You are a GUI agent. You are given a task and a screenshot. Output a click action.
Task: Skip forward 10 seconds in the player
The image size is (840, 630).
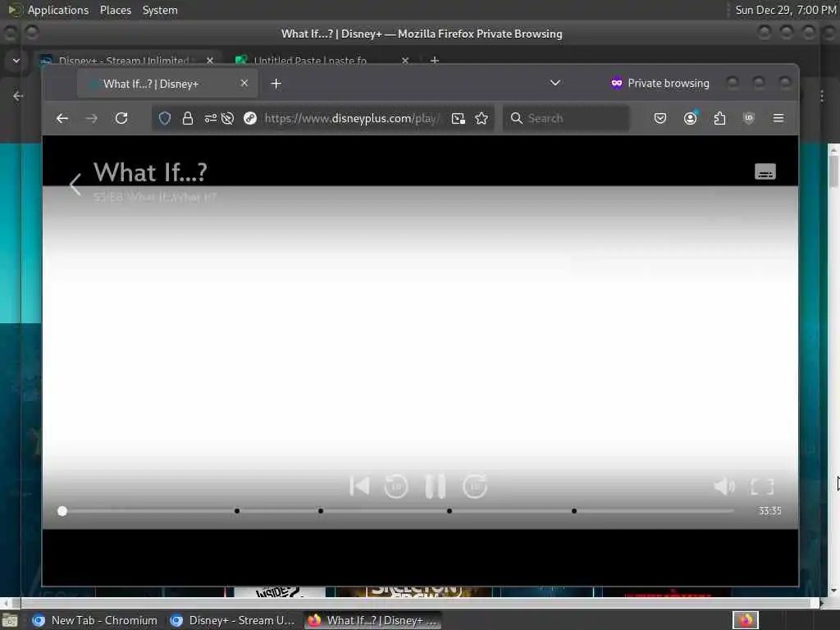click(x=475, y=486)
